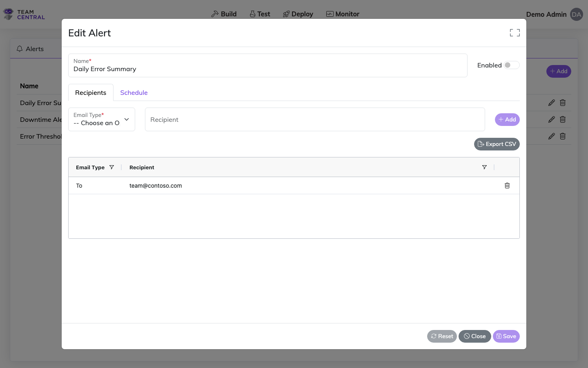Open the Email Type column filter
588x368 pixels.
point(111,167)
